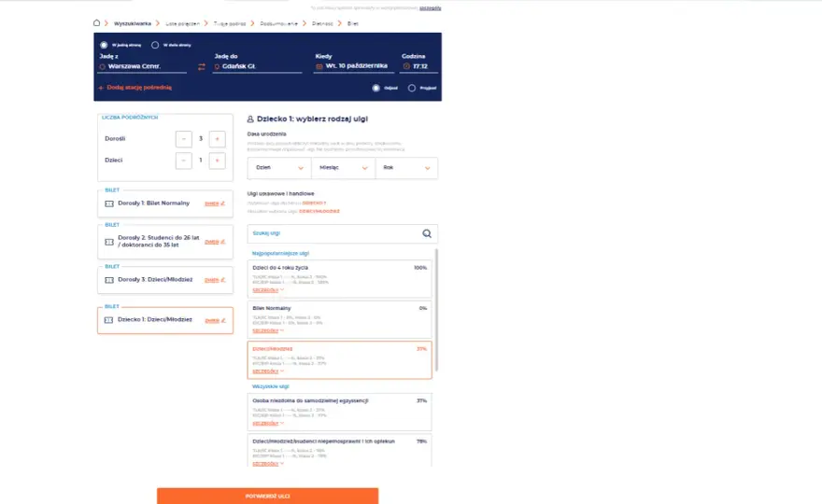Open Kiedy date field Wt. 10 października
Viewport: 822px width, 504px height.
pos(354,66)
